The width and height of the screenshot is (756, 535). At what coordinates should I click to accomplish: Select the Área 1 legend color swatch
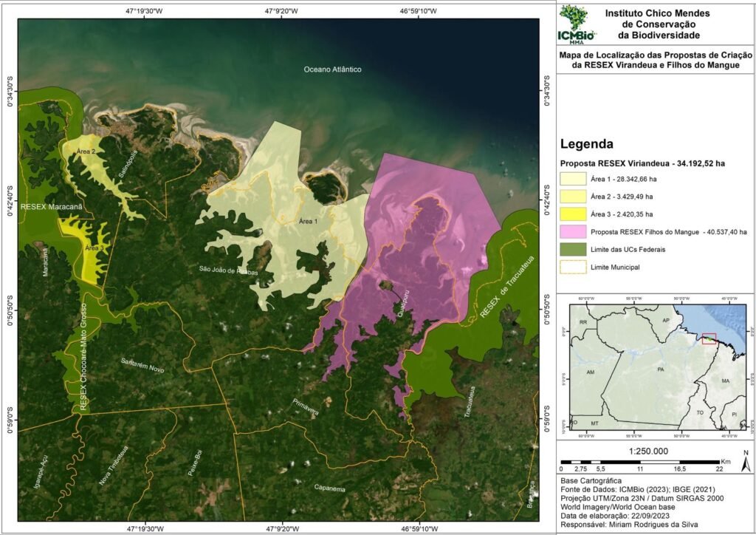(x=573, y=179)
